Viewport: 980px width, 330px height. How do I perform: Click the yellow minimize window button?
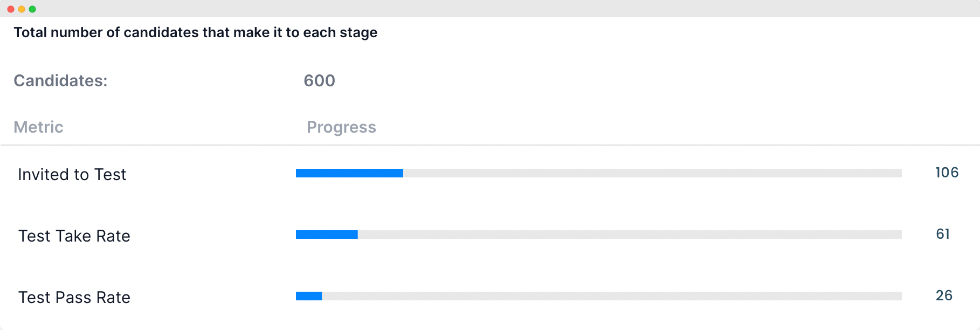pyautogui.click(x=22, y=9)
